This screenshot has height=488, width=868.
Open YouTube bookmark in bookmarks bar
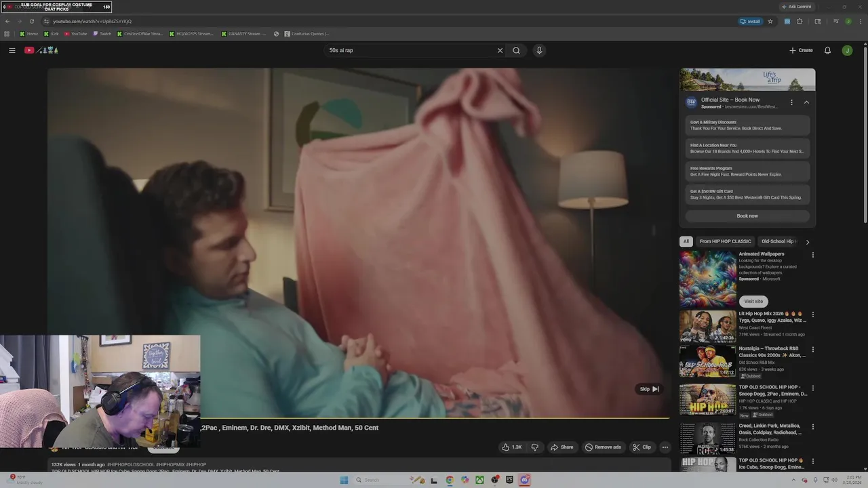[76, 33]
